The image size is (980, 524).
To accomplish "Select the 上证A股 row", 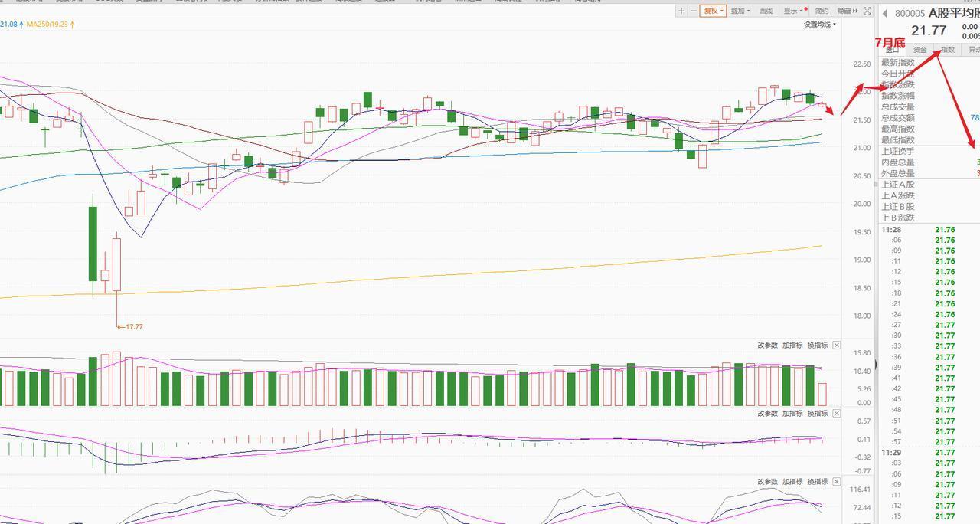I will click(x=929, y=185).
